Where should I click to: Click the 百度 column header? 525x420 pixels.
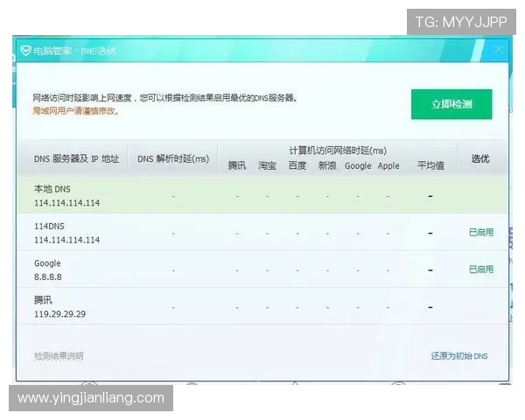coord(297,165)
